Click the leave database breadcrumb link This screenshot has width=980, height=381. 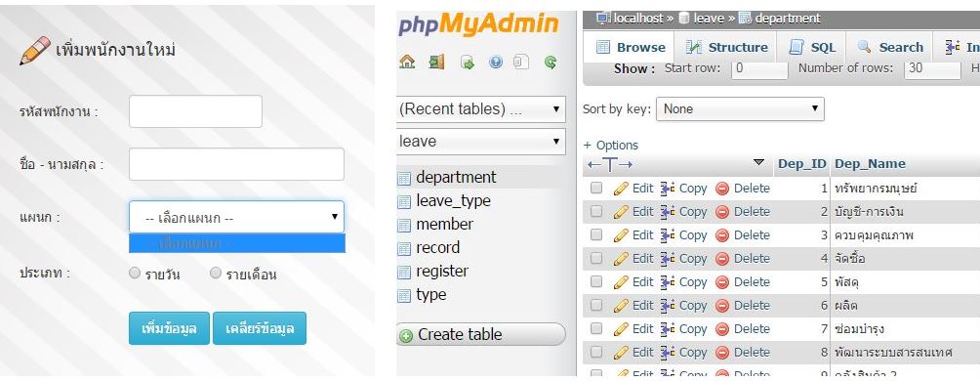point(709,19)
